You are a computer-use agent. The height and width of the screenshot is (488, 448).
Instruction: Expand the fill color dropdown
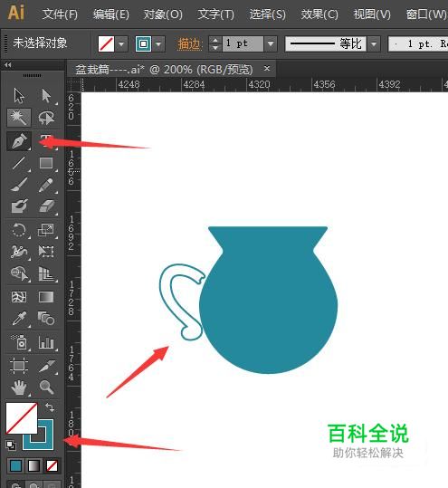[x=121, y=43]
